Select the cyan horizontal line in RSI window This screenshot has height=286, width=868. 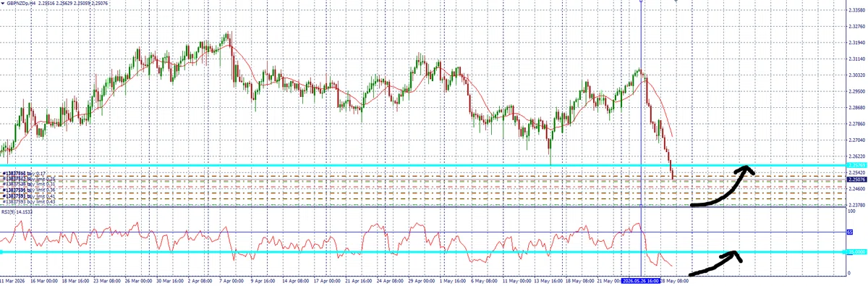click(x=422, y=252)
